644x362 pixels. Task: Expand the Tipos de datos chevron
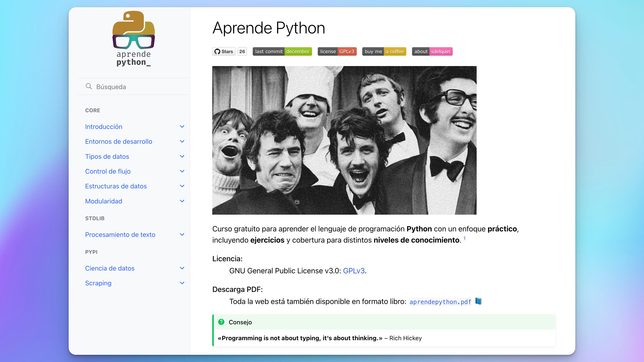point(182,156)
